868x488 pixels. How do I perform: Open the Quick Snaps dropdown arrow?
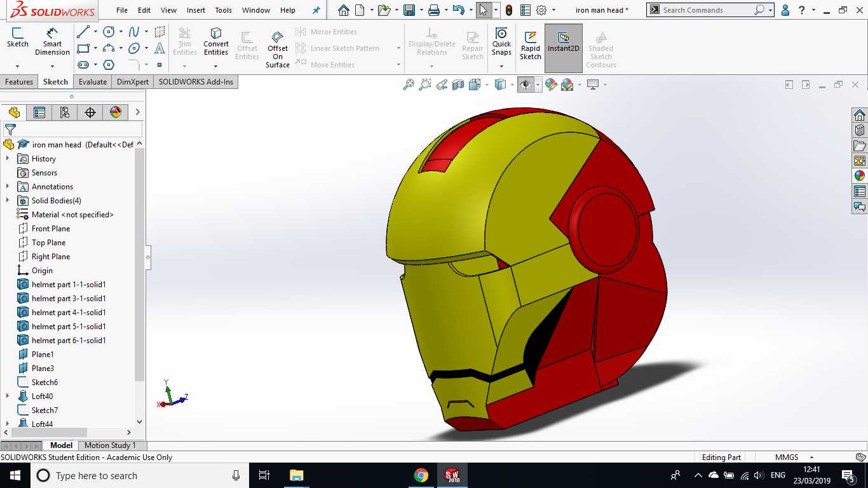(501, 65)
